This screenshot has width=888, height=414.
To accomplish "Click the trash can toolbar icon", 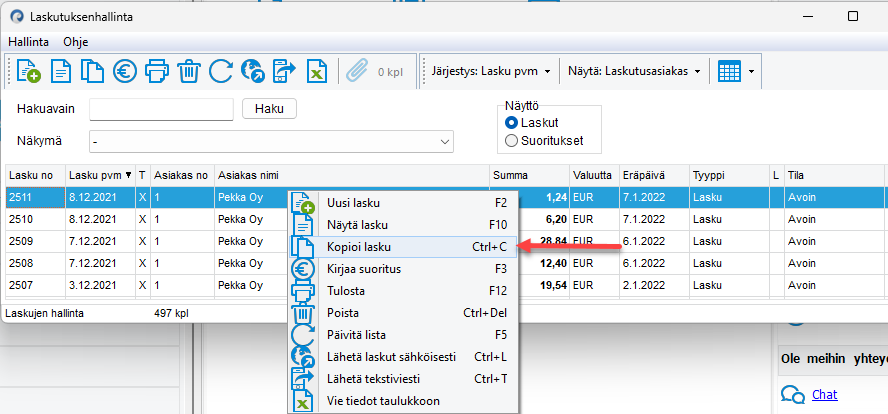I will tap(189, 71).
